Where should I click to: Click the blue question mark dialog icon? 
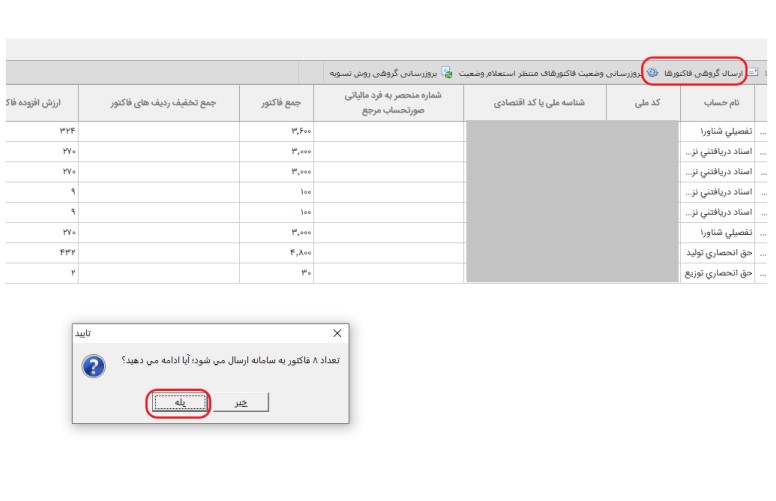coord(94,365)
